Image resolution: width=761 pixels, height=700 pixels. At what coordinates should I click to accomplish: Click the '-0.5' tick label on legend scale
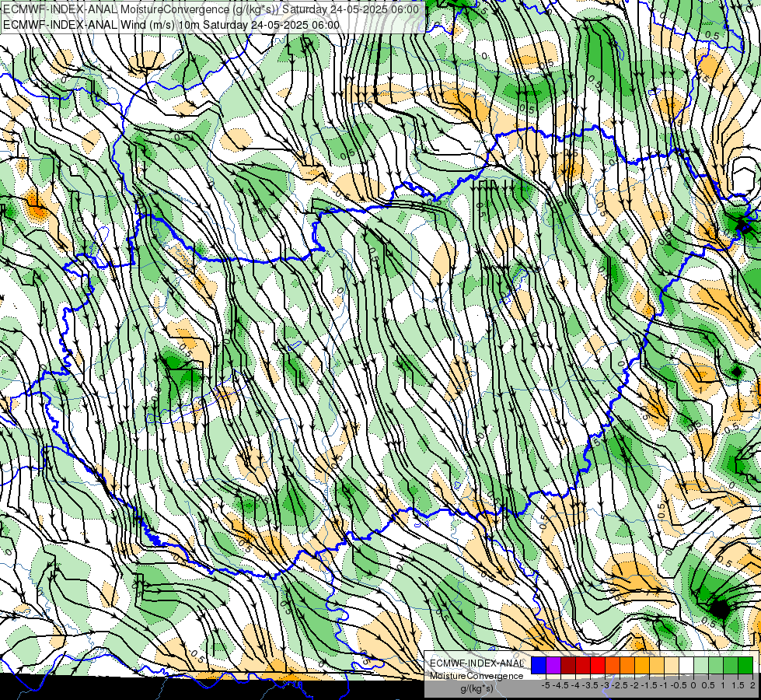point(679,685)
